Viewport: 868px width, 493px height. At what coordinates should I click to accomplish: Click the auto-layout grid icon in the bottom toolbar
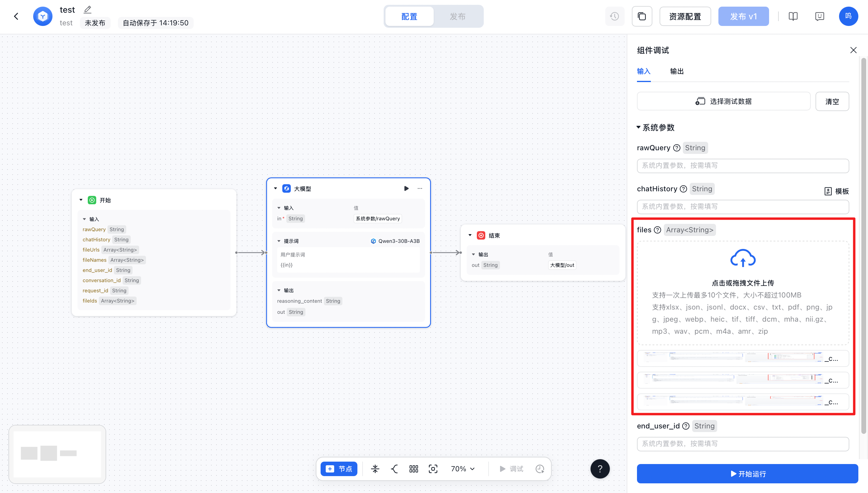(413, 469)
